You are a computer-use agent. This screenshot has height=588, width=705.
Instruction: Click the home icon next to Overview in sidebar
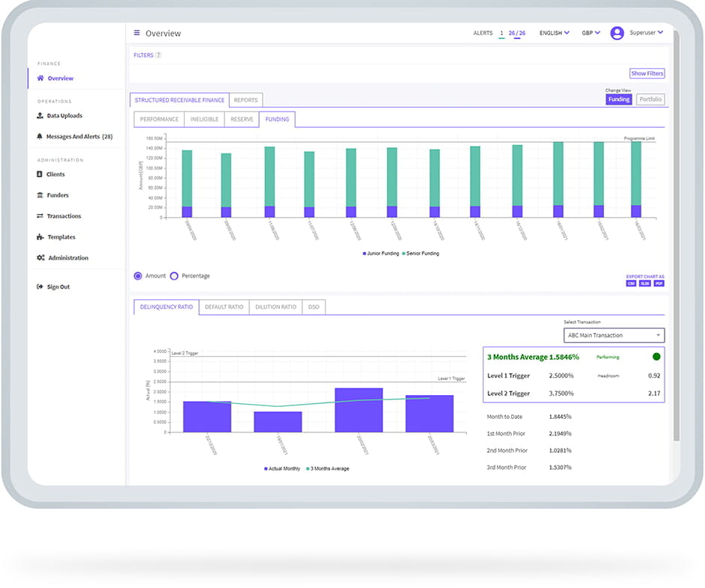pyautogui.click(x=40, y=78)
